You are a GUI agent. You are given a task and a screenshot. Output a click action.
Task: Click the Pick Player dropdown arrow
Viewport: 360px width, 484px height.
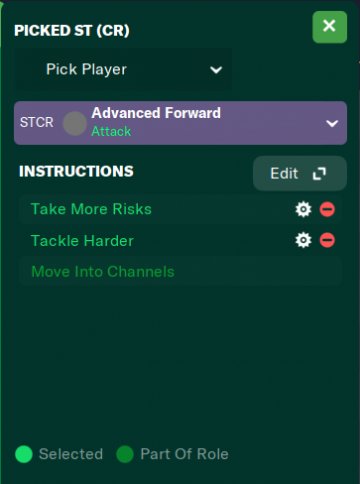pos(216,70)
